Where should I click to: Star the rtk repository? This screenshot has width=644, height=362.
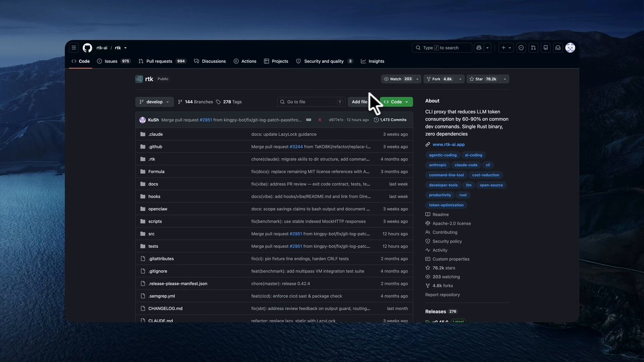[x=484, y=79]
